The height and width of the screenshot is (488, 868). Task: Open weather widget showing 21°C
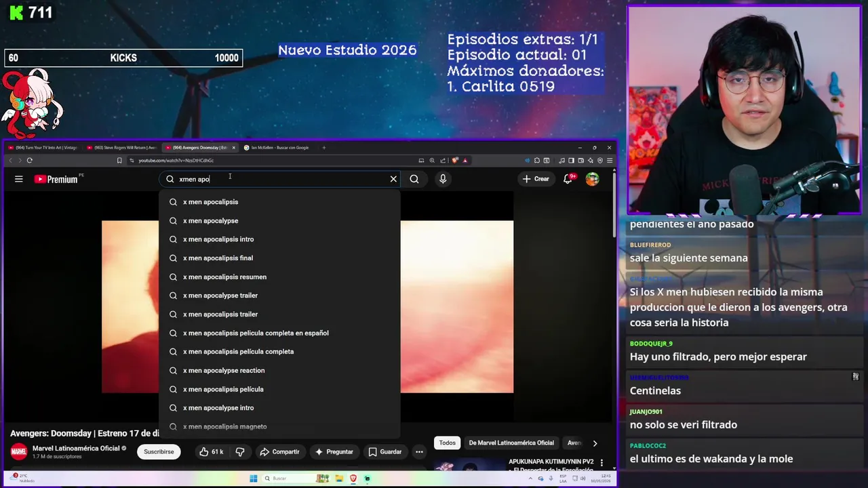pyautogui.click(x=22, y=479)
